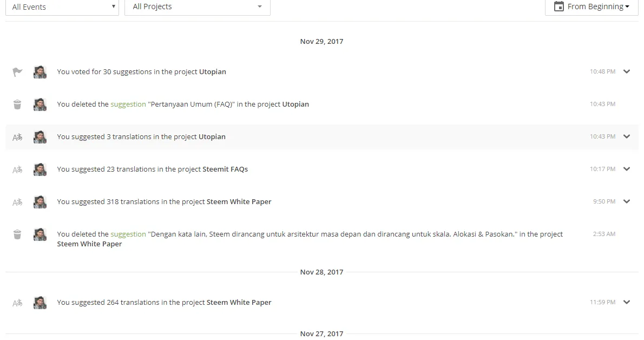Click the Nov 29, 2017 date header
Viewport: 644px width, 340px height.
321,42
